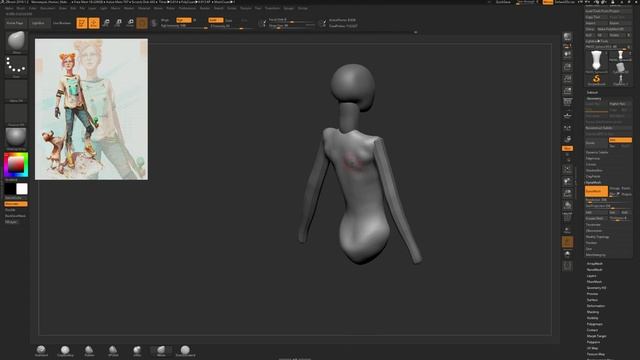Open the Brush menu

point(20,8)
